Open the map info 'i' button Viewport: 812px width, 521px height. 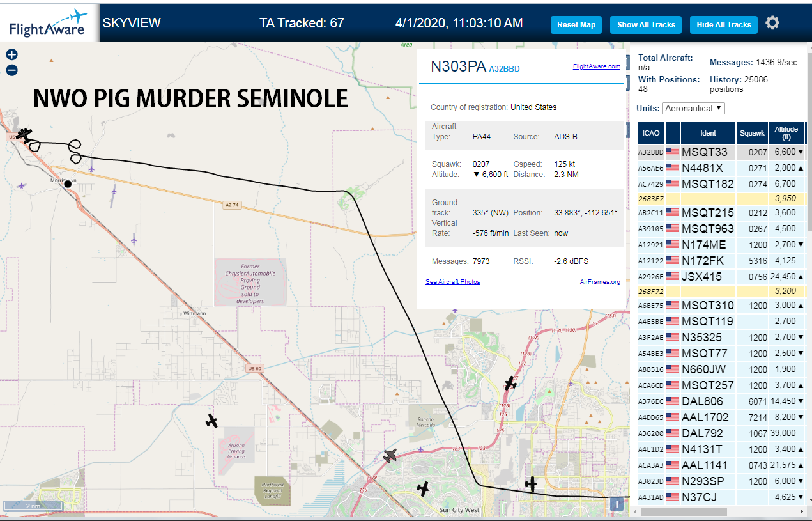click(x=617, y=504)
